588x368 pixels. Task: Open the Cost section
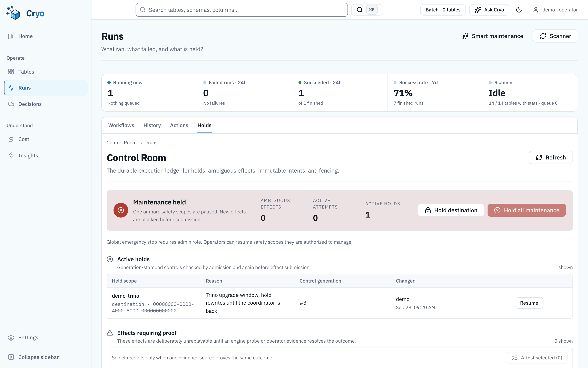point(46,139)
